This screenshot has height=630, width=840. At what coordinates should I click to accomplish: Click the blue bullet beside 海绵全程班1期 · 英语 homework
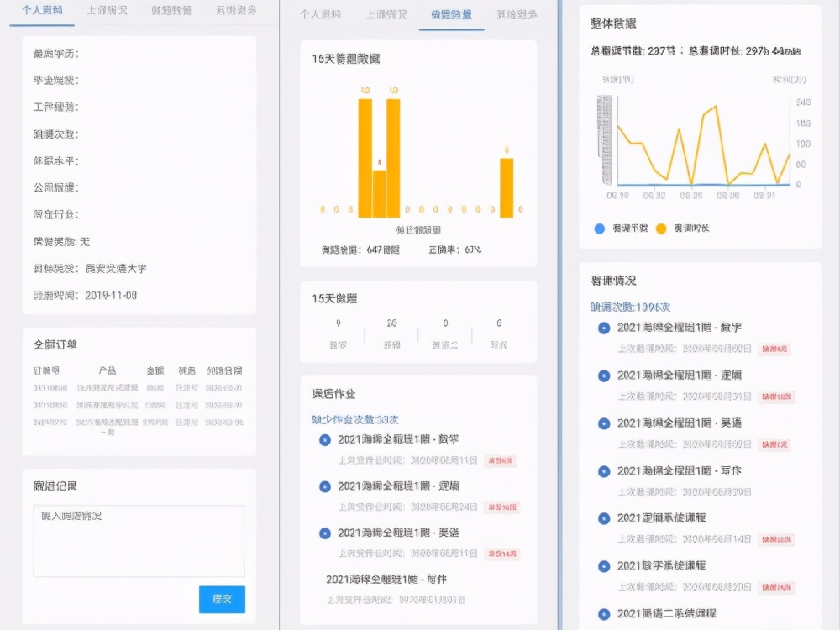click(325, 533)
